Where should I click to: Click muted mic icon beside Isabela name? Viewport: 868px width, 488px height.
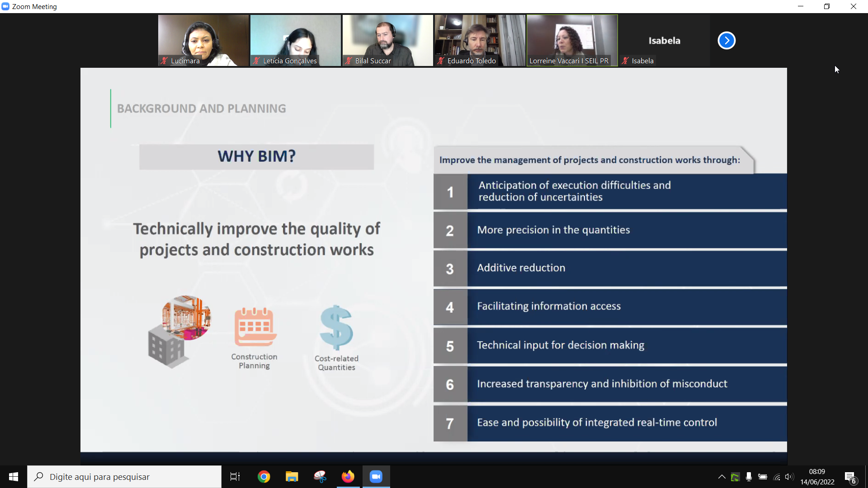[625, 61]
